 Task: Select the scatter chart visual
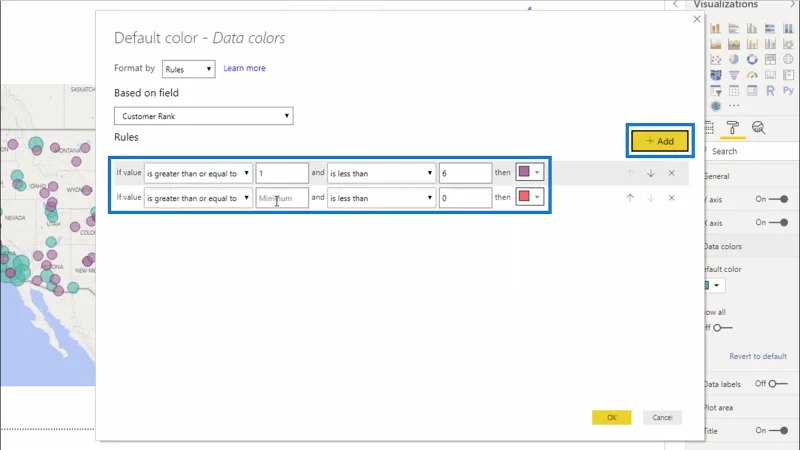pyautogui.click(x=716, y=60)
